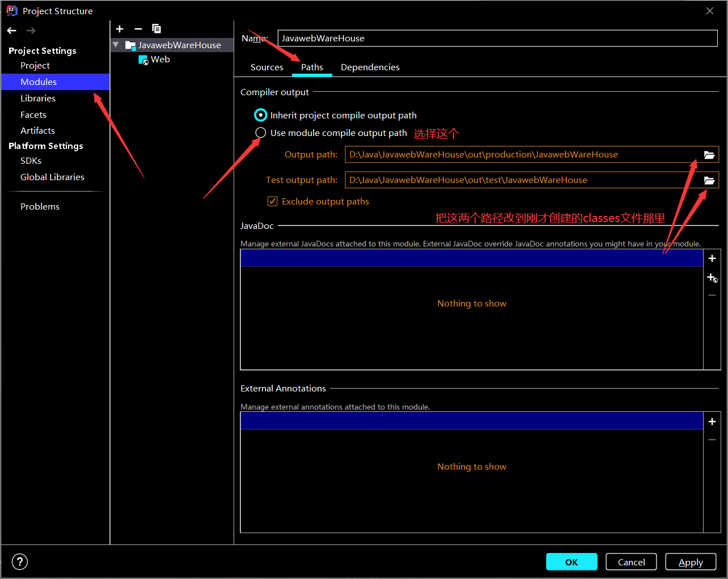Collapse the JavawebWareHouse module node
The height and width of the screenshot is (579, 728).
click(x=116, y=45)
